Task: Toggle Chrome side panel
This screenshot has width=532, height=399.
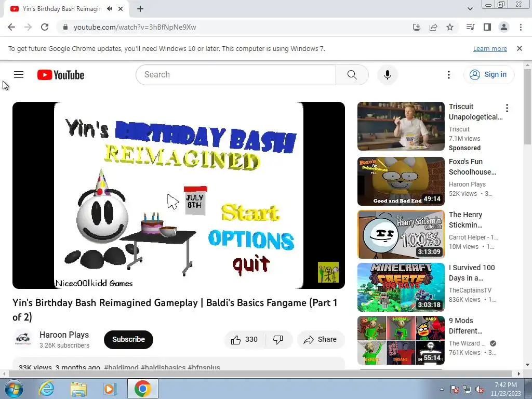Action: click(487, 27)
